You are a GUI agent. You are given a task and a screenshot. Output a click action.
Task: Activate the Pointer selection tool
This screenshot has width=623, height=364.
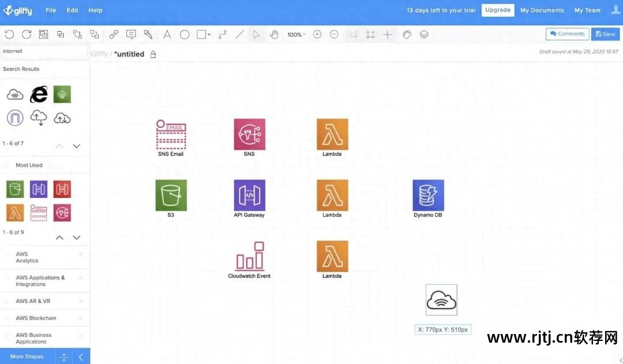[257, 35]
